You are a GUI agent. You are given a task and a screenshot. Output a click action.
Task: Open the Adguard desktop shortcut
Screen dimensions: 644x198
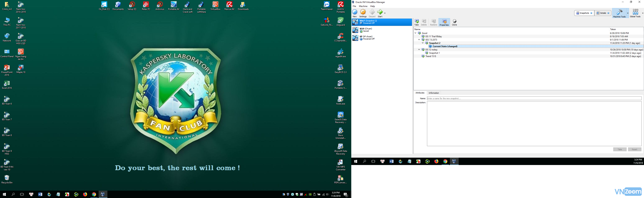340,22
